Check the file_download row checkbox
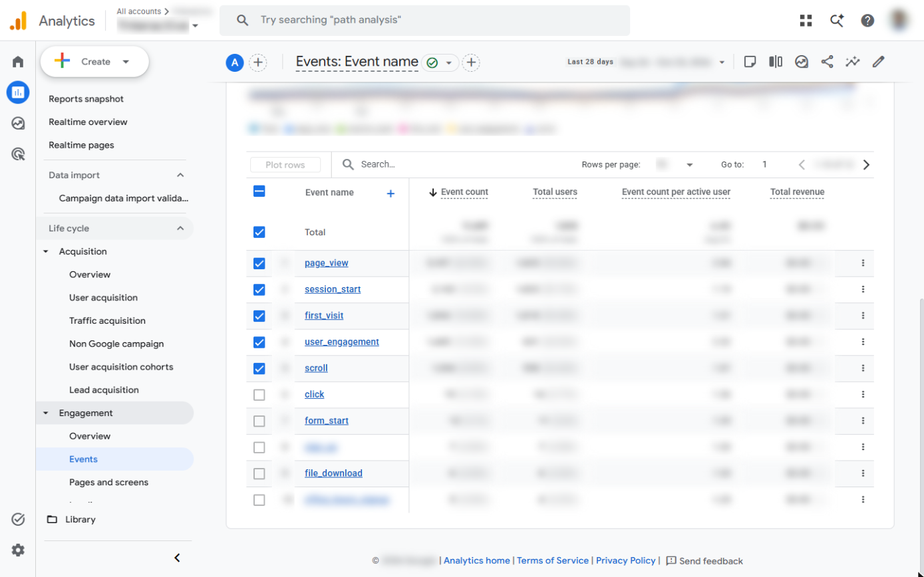 point(259,473)
